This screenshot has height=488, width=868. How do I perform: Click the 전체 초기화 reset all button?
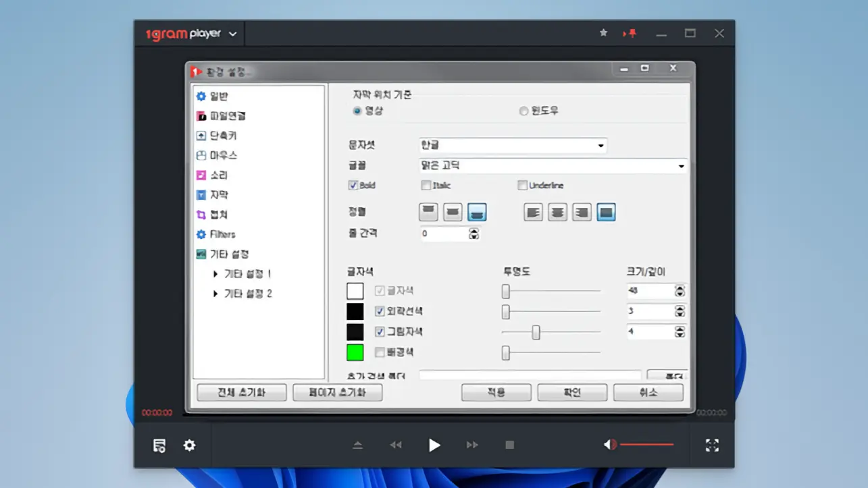point(241,392)
